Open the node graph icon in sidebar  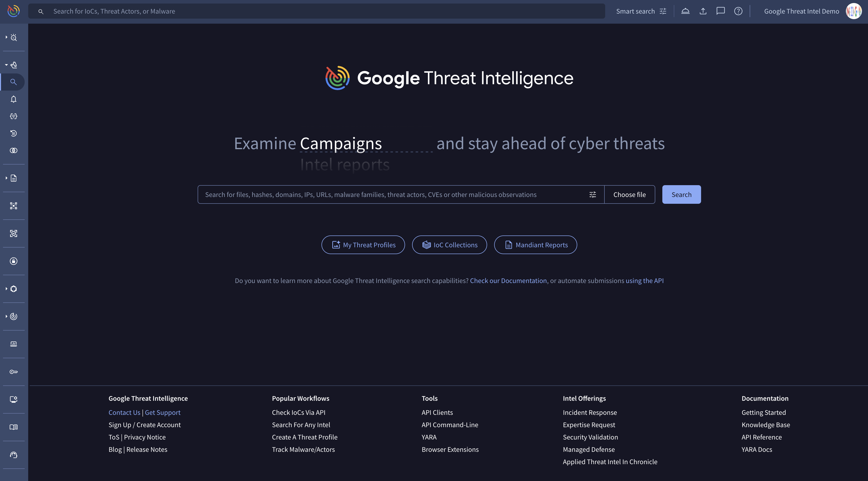tap(14, 206)
